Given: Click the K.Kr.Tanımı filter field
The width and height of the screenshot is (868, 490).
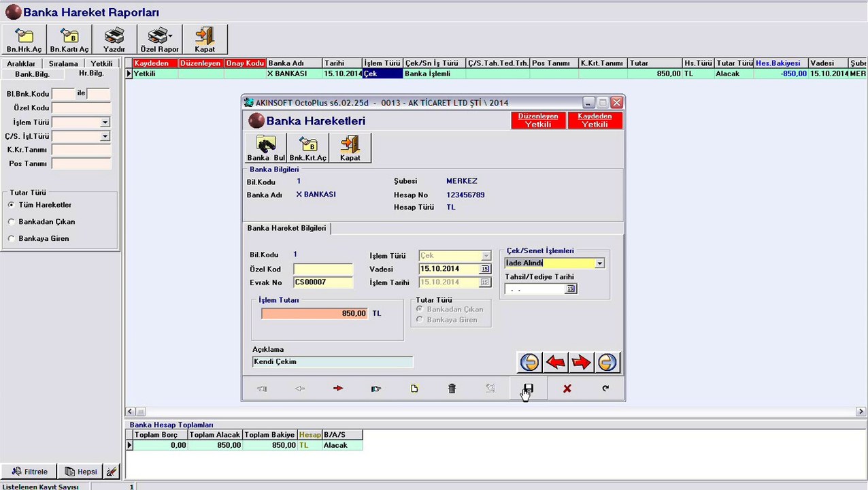Looking at the screenshot, I should click(81, 150).
